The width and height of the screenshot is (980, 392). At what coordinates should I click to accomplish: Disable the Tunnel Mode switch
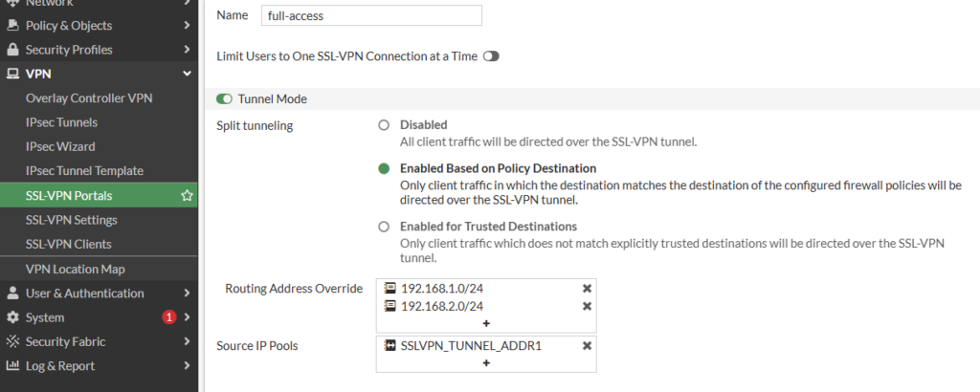click(224, 99)
